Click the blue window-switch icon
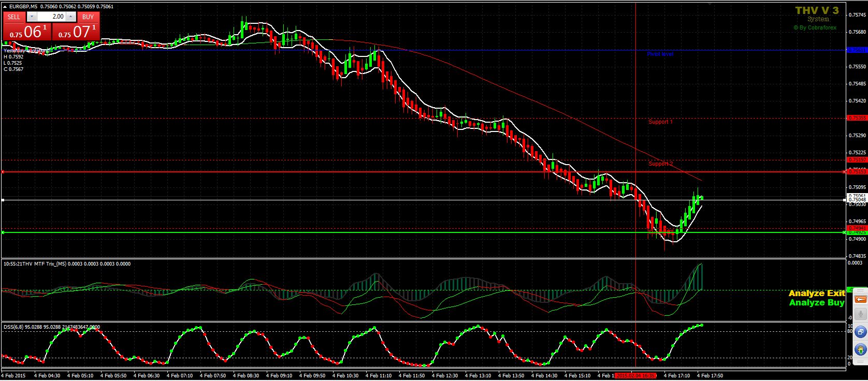Image resolution: width=868 pixels, height=381 pixels. (x=860, y=332)
